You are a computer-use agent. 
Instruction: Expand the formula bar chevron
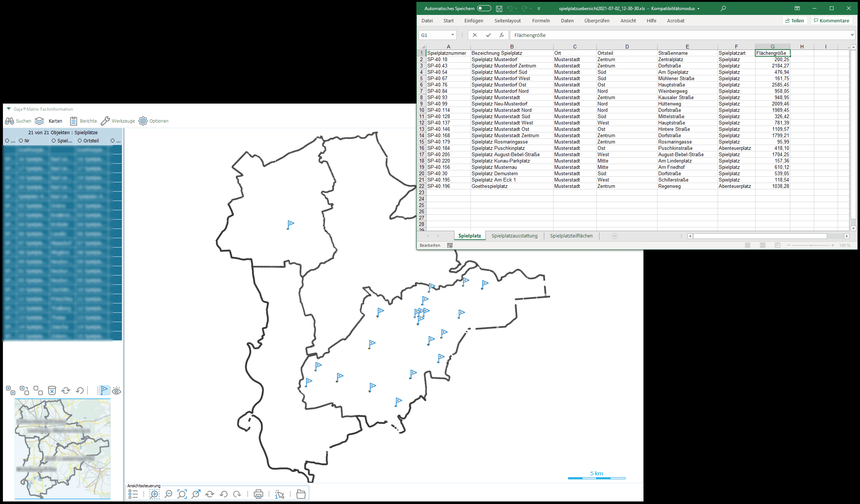click(x=852, y=35)
